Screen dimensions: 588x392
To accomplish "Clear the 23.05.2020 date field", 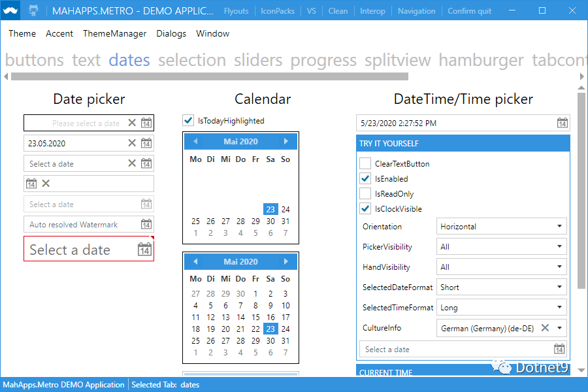I will (x=132, y=143).
